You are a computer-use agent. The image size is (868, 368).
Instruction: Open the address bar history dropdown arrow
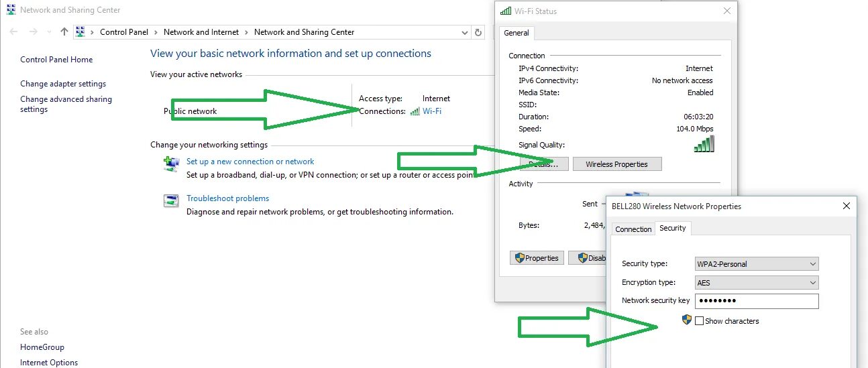(x=466, y=32)
